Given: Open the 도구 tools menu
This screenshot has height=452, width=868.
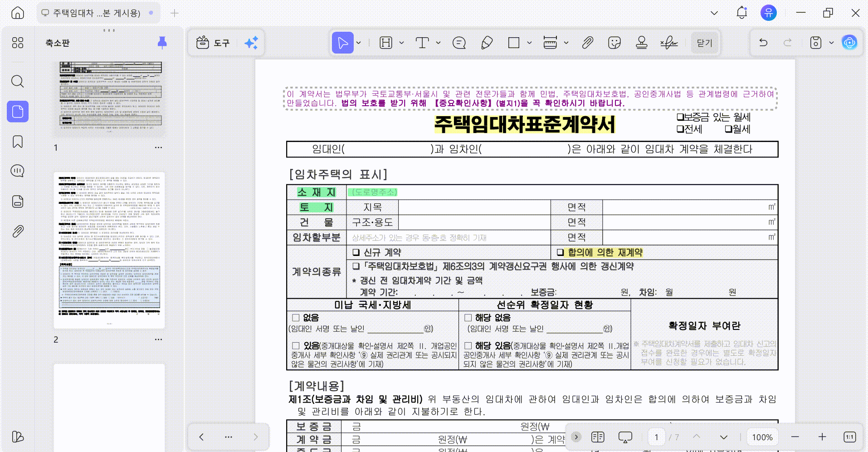Looking at the screenshot, I should click(213, 43).
